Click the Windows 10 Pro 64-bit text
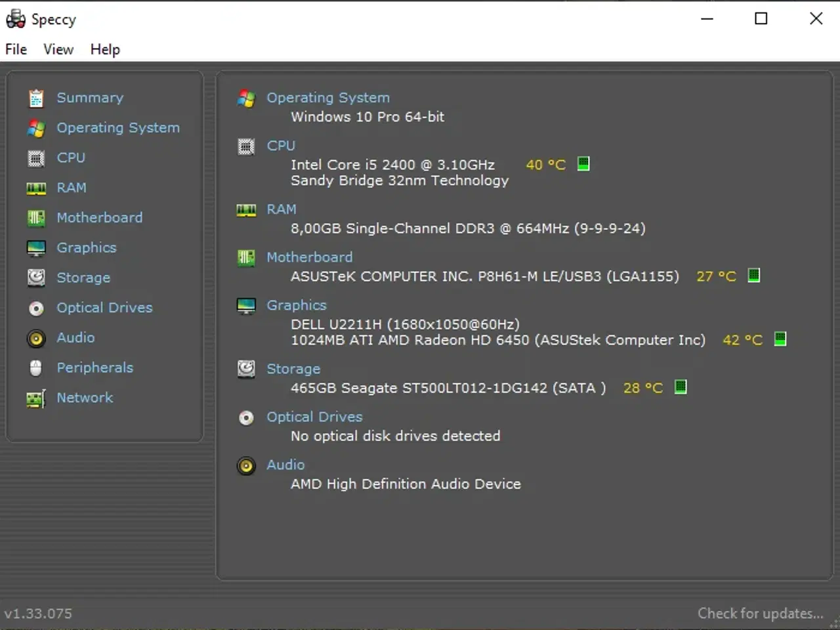Image resolution: width=840 pixels, height=630 pixels. [x=367, y=117]
